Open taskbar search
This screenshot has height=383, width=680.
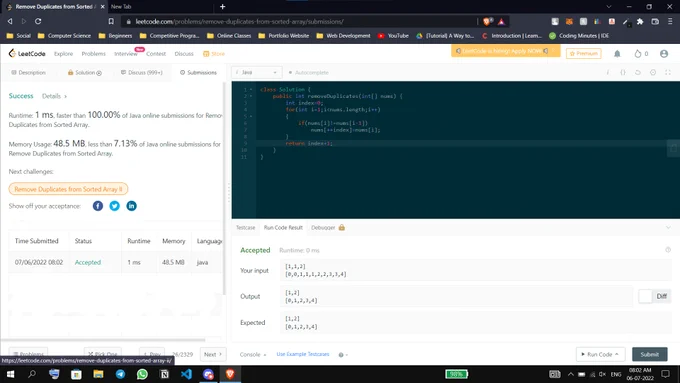click(32, 374)
